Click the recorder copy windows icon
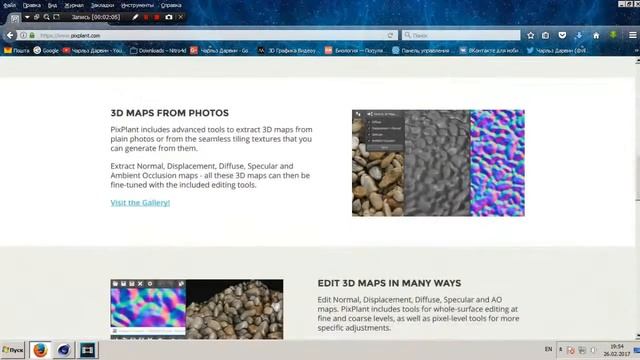Image resolution: width=640 pixels, height=360 pixels. [x=37, y=17]
